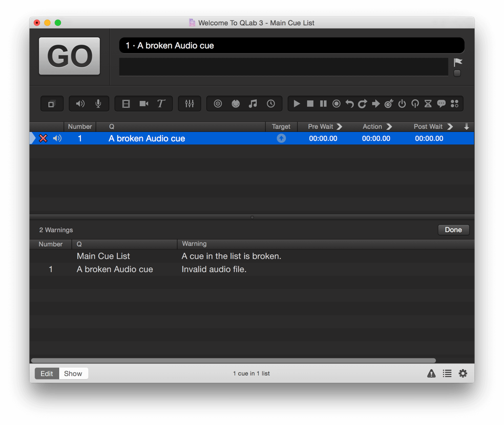Click Done to close warnings
Image resolution: width=504 pixels, height=425 pixels.
pyautogui.click(x=453, y=230)
